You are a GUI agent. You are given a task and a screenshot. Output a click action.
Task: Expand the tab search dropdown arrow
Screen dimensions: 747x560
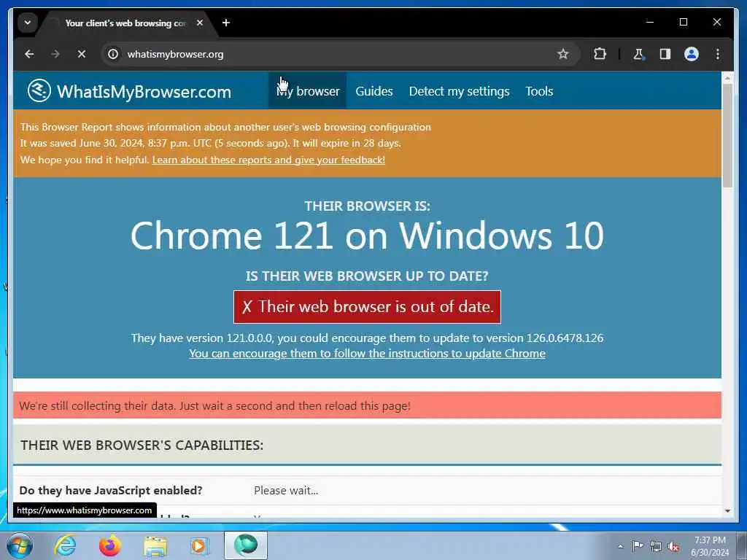pyautogui.click(x=28, y=23)
